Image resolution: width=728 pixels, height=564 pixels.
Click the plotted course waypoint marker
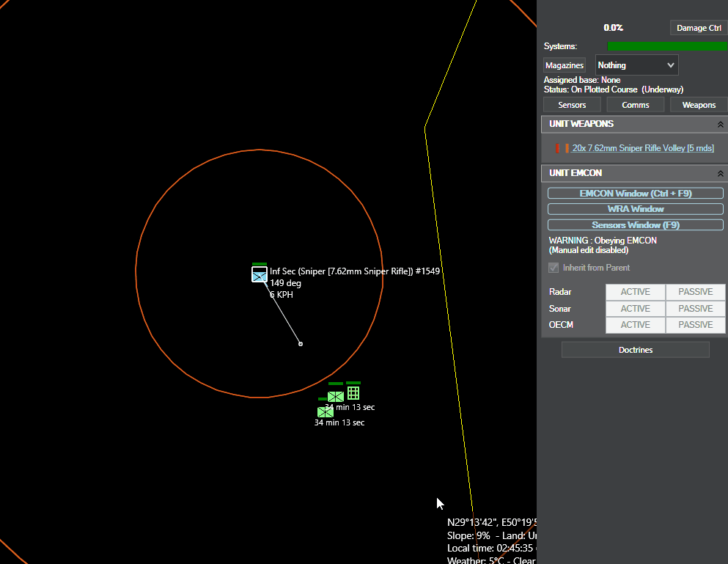point(301,344)
